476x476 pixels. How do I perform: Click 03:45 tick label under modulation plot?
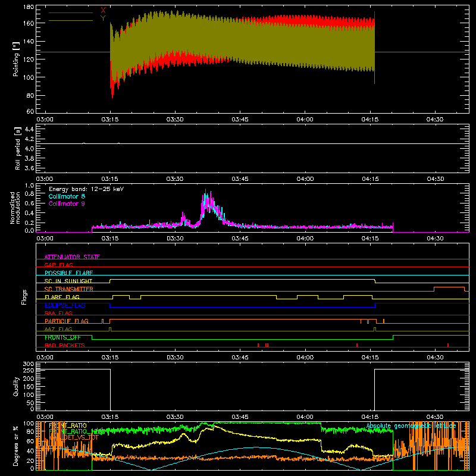(x=240, y=239)
